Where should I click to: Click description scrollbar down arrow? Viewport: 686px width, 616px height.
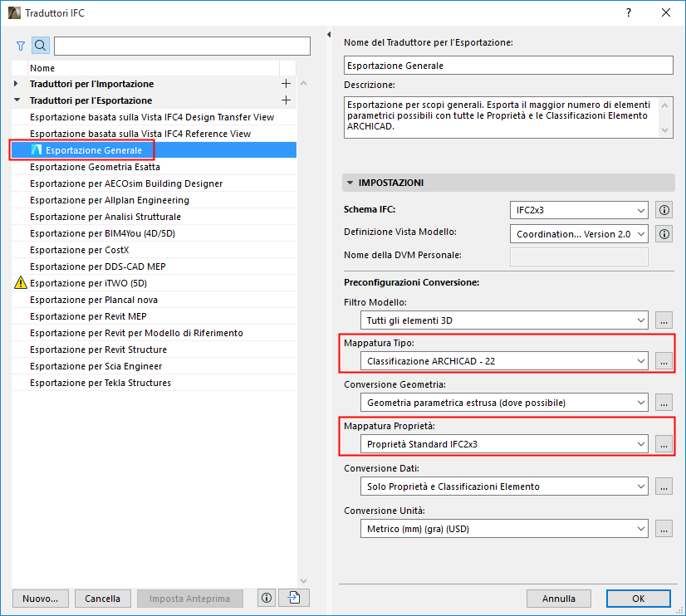click(664, 130)
